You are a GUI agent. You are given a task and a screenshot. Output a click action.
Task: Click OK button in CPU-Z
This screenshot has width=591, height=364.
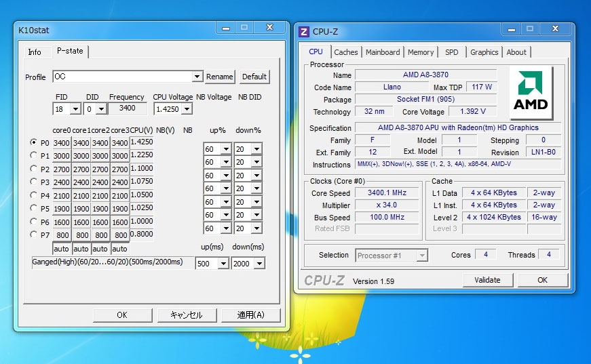542,280
